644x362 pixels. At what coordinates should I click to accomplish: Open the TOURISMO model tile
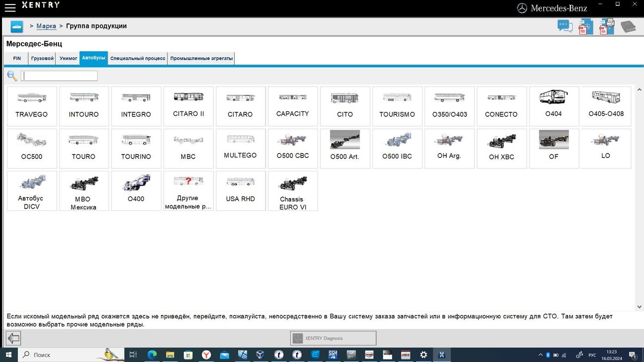point(397,106)
